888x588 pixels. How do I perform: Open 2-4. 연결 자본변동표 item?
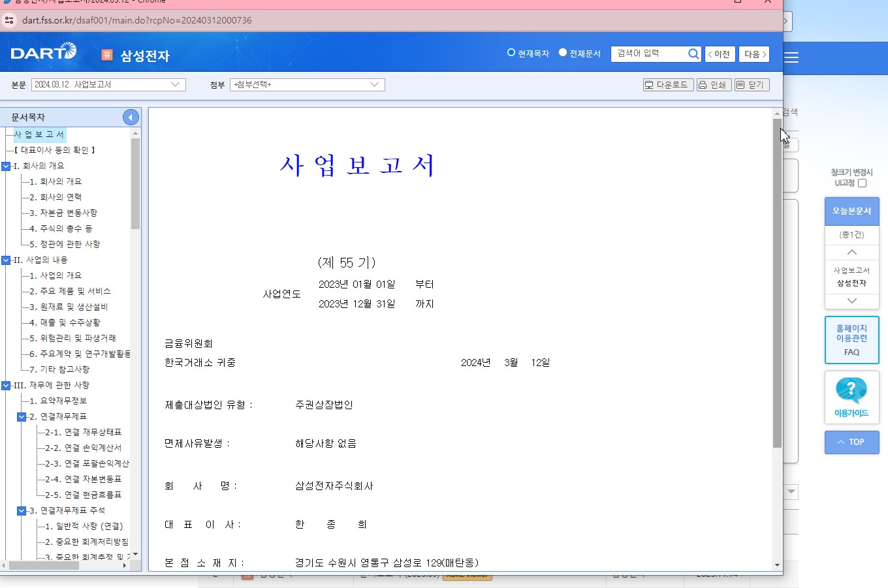[83, 479]
